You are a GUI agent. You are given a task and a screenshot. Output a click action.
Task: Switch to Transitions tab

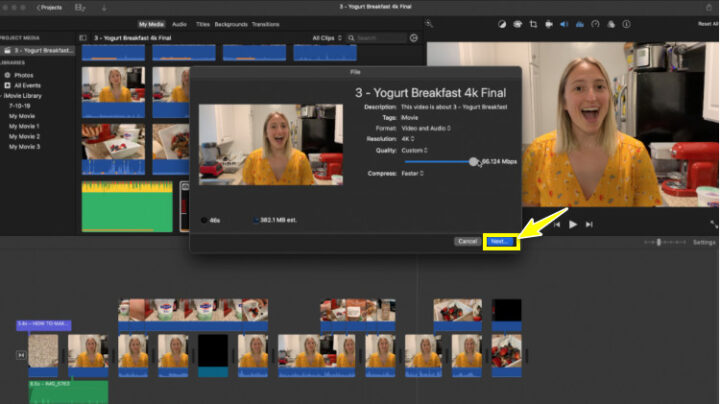pos(265,24)
